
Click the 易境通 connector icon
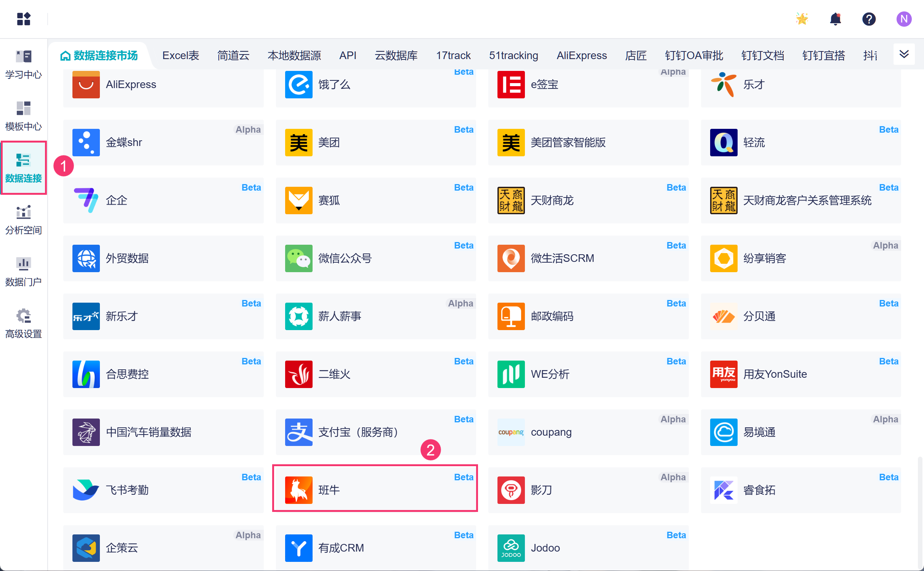723,432
